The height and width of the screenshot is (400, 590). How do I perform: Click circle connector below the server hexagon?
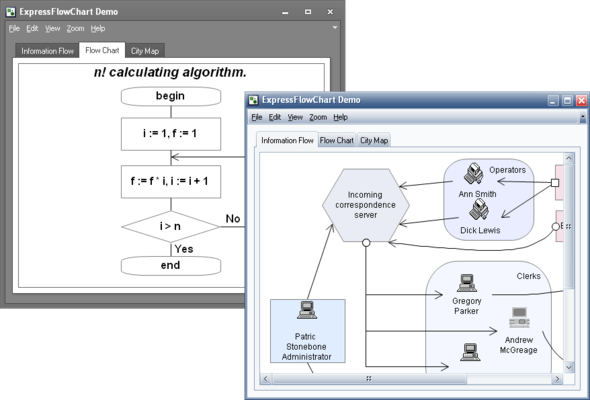[366, 243]
